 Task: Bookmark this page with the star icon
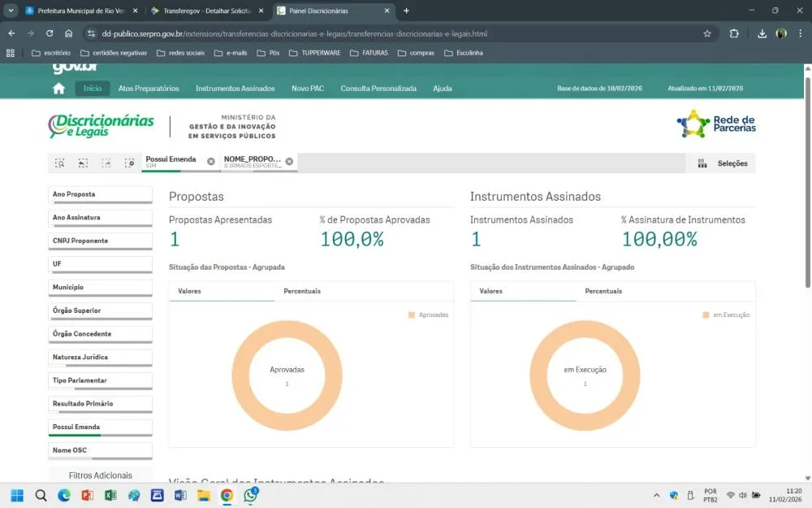click(x=707, y=33)
